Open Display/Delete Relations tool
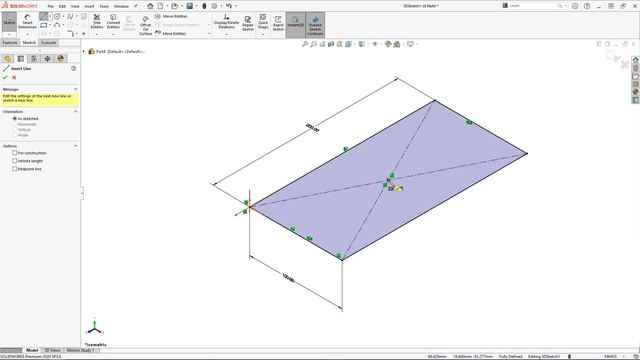 point(226,21)
